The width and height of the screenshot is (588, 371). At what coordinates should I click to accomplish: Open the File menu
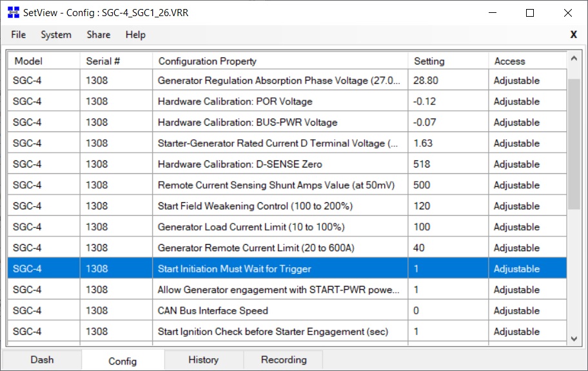click(18, 35)
